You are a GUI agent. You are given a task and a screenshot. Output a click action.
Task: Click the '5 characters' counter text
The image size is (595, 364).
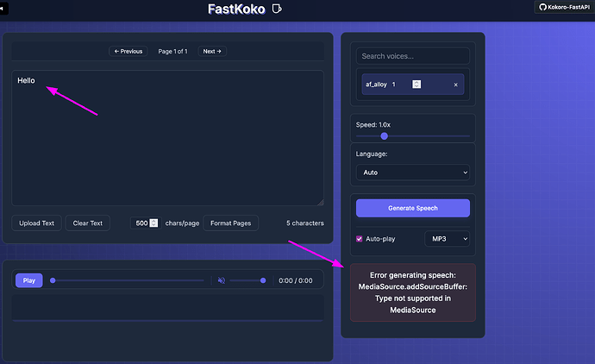[305, 223]
